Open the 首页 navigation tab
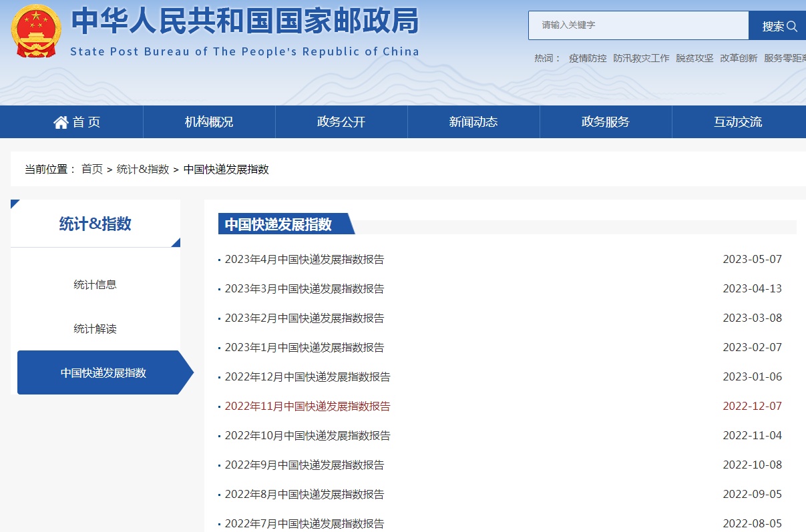 pos(77,122)
